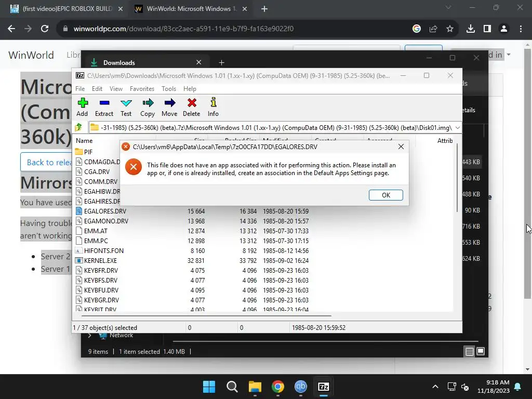Open qBittorrent from the taskbar

[301, 387]
